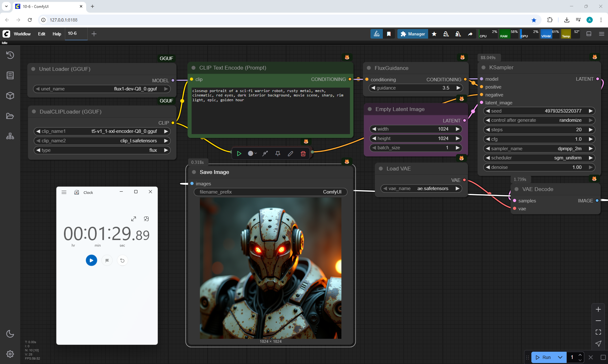Open the settings gear in sidebar
Viewport: 608px width, 364px height.
click(x=10, y=354)
